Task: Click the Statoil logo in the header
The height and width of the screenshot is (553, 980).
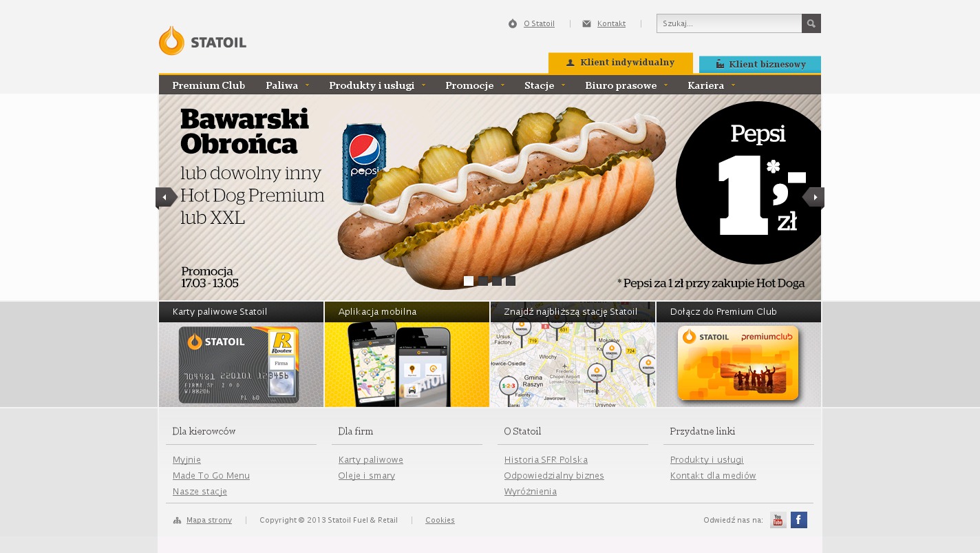Action: click(202, 41)
